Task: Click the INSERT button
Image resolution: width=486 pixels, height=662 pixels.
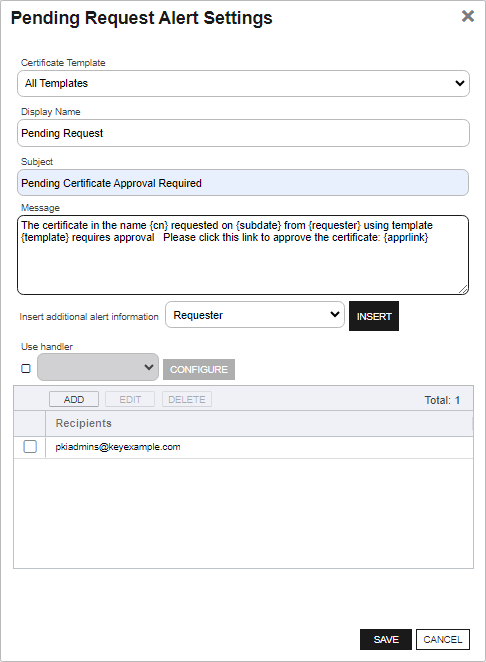Action: click(x=374, y=316)
